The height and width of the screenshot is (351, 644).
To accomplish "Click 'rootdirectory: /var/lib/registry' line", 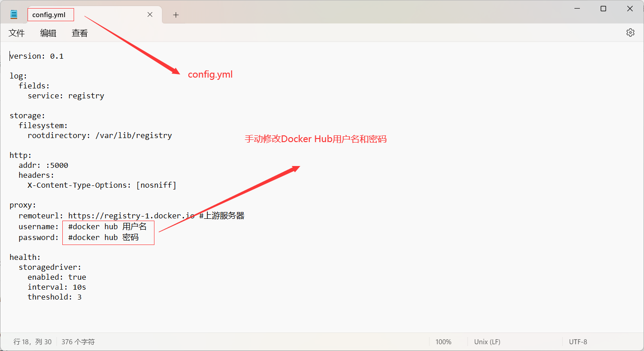I will (x=100, y=135).
